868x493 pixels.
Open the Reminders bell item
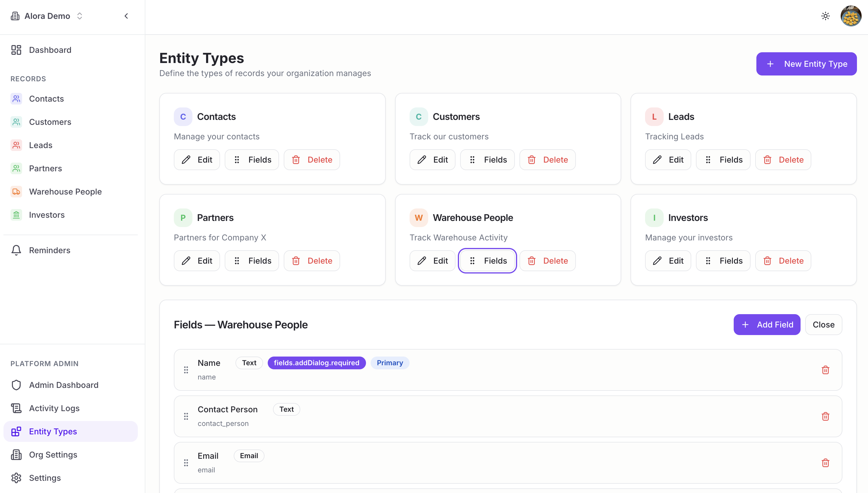(x=49, y=250)
